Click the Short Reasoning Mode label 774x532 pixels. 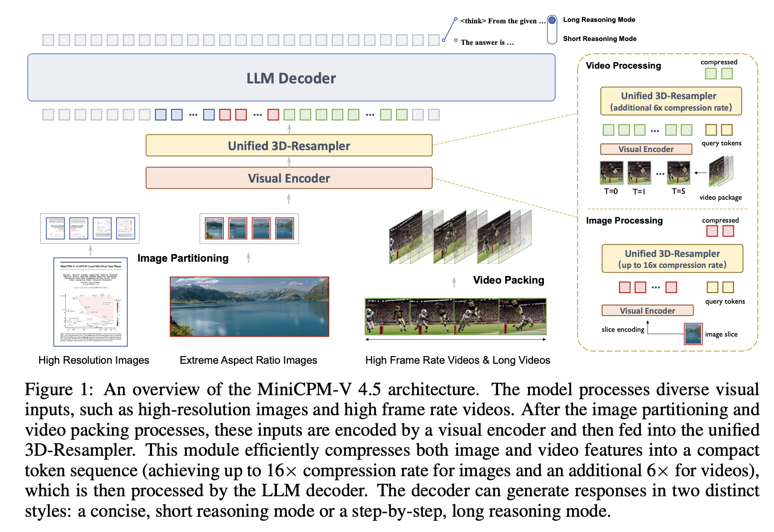pos(600,39)
